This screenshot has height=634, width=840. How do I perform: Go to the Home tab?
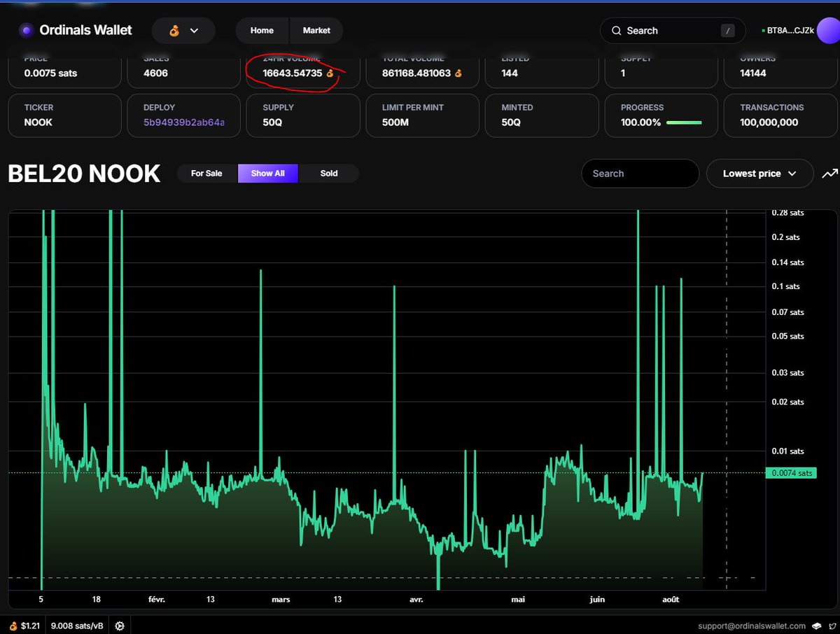262,31
